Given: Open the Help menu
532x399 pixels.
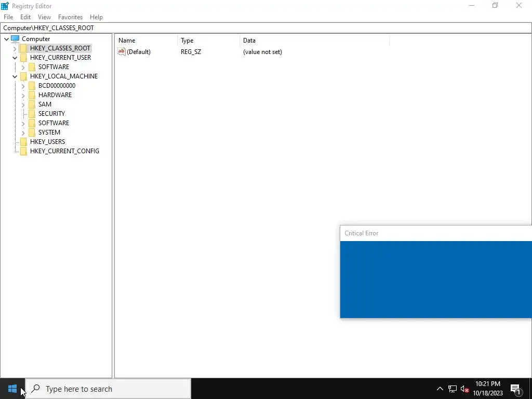Looking at the screenshot, I should [x=96, y=17].
